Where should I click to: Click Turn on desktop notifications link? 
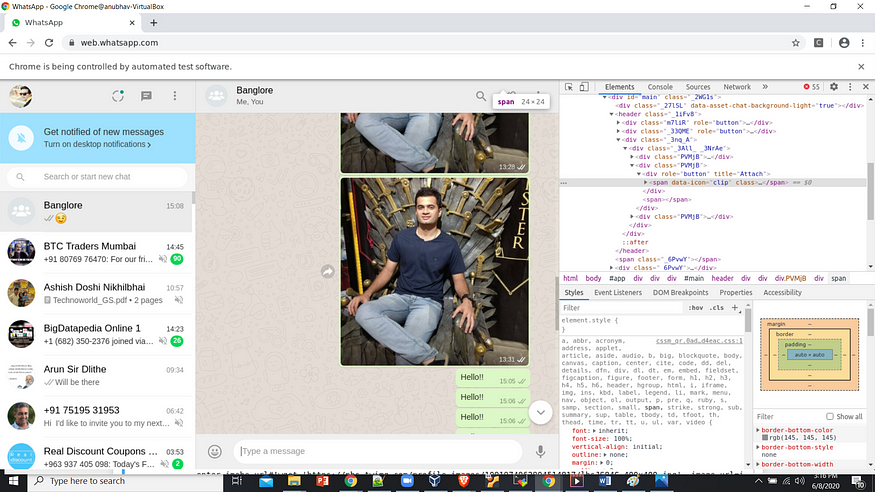pyautogui.click(x=97, y=144)
